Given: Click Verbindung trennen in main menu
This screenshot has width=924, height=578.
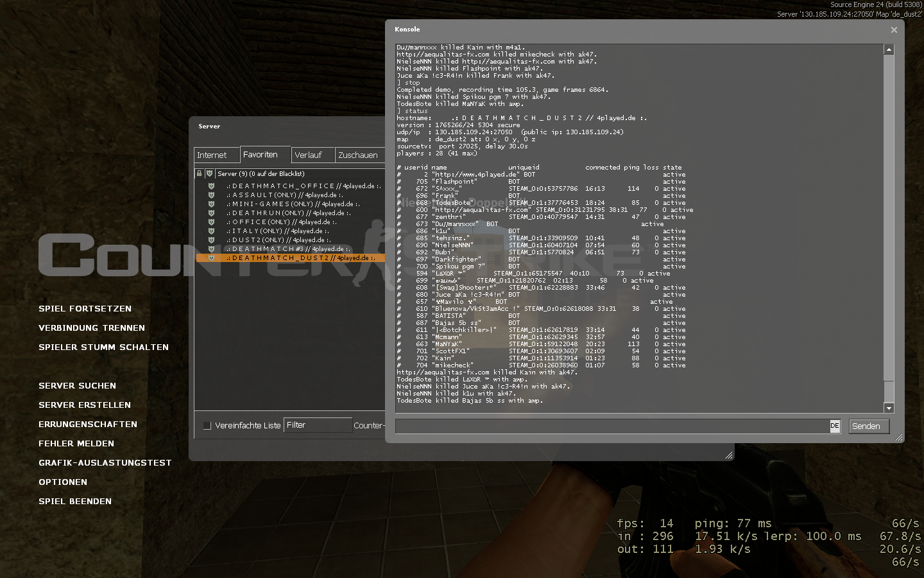Looking at the screenshot, I should (92, 328).
